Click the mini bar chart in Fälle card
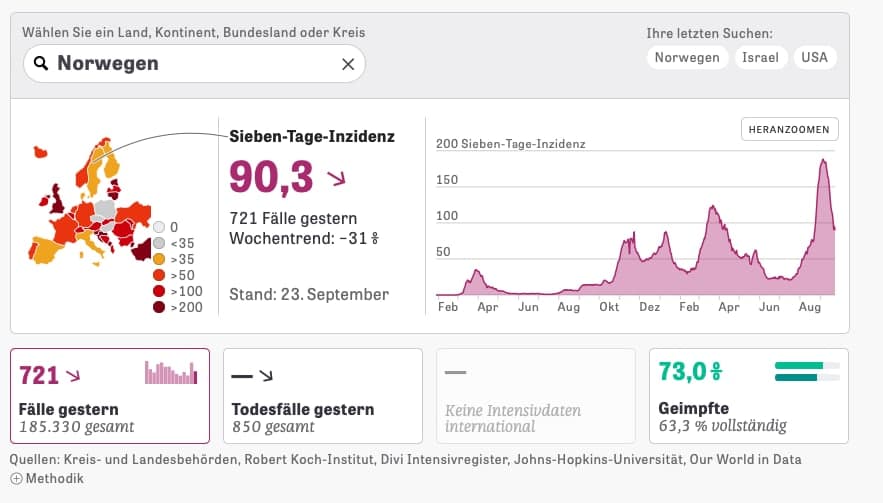The width and height of the screenshot is (883, 503). pyautogui.click(x=171, y=372)
